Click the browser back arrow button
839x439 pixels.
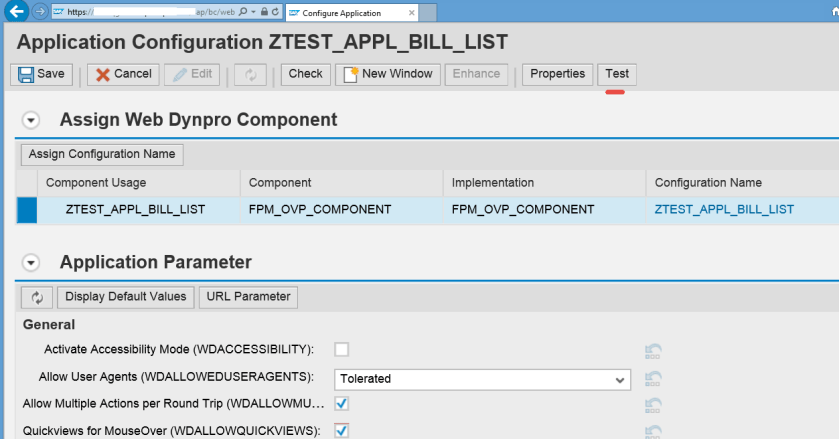[16, 13]
